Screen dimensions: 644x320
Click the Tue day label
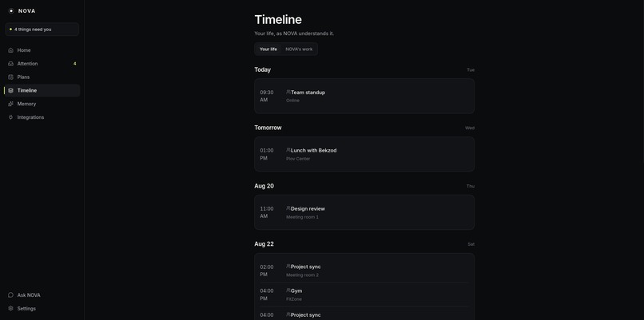471,70
